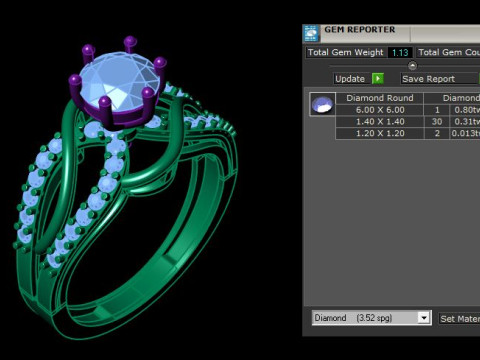This screenshot has height=360, width=480.
Task: Click the Gem Reporter panel icon
Action: [x=311, y=33]
